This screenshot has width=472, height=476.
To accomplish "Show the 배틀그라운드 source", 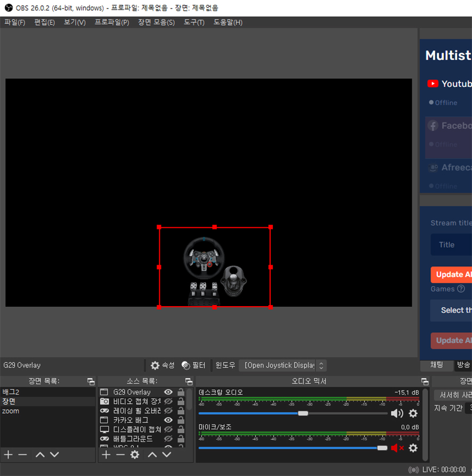I will 168,439.
